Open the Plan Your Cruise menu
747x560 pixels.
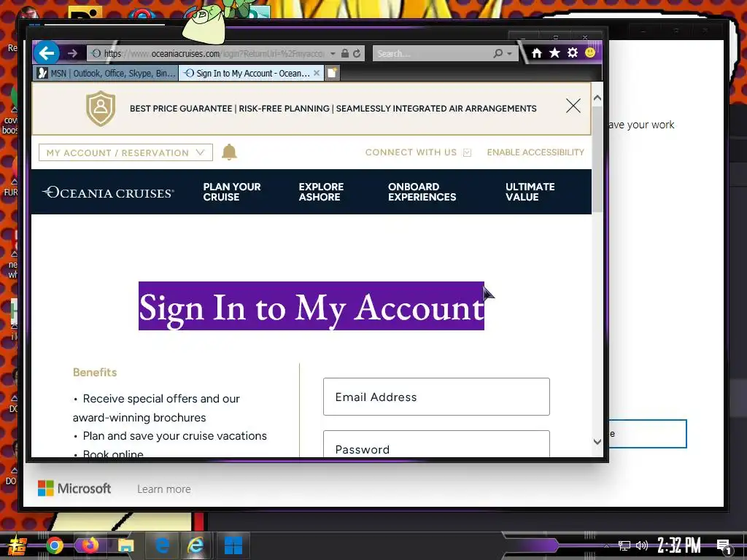tap(232, 192)
